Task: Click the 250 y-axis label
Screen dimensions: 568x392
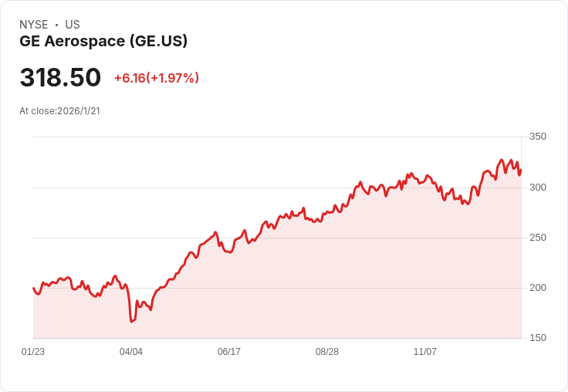Action: click(x=537, y=238)
